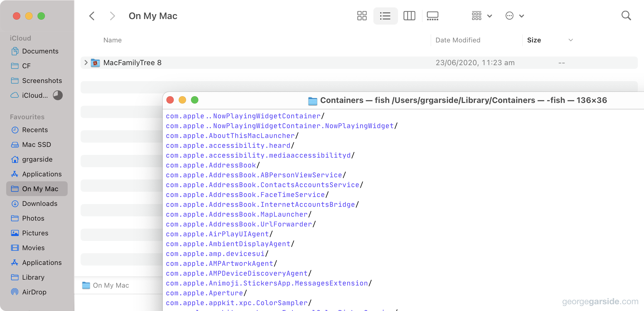Switch Finder to gallery view
644x311 pixels.
(x=433, y=16)
